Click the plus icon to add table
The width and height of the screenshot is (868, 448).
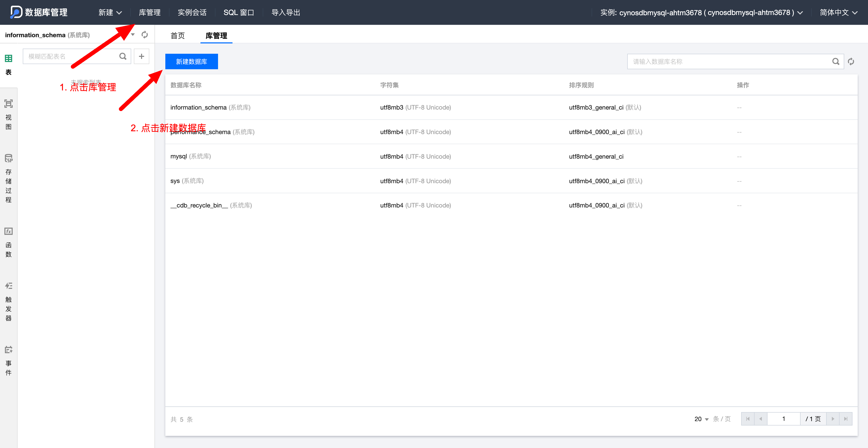click(142, 56)
